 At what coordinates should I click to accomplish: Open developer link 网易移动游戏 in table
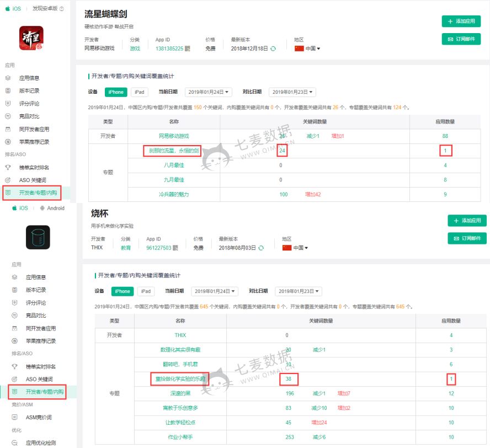click(x=174, y=136)
